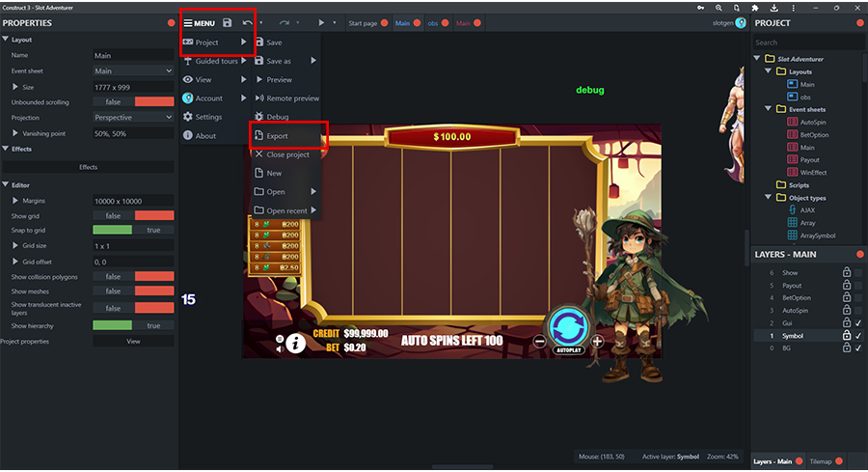Open the main MENU hamburger button
The image size is (868, 472).
200,23
